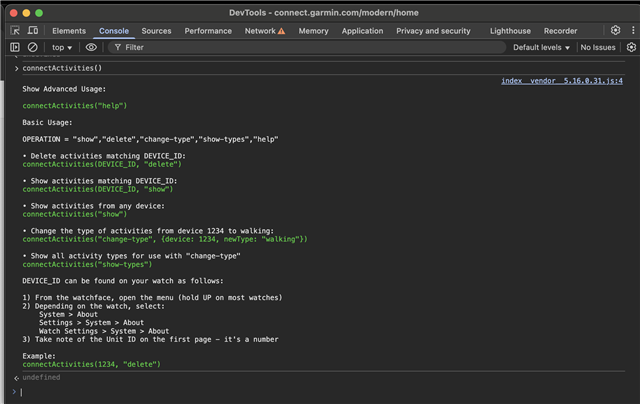Open the Lighthouse tab
The height and width of the screenshot is (404, 640).
[x=510, y=31]
